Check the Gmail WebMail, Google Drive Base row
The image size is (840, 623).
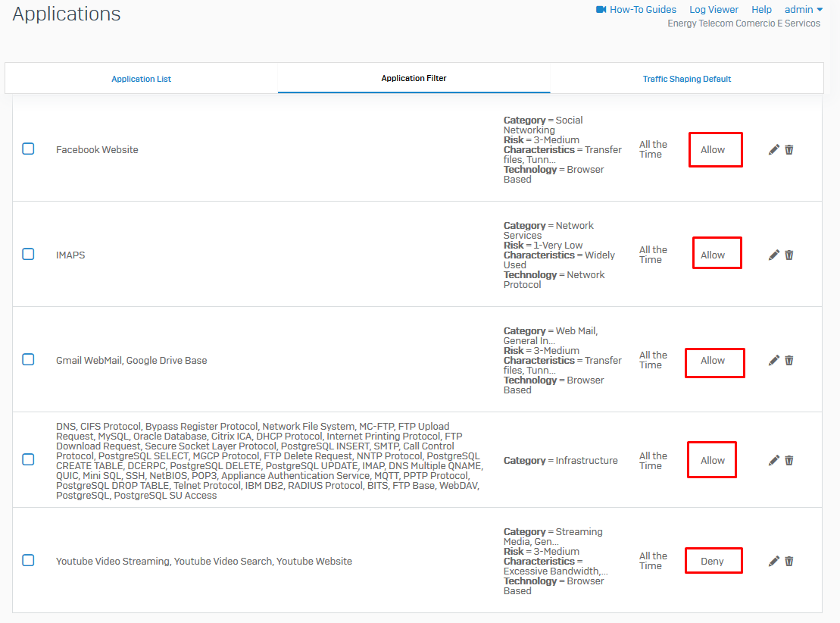28,359
